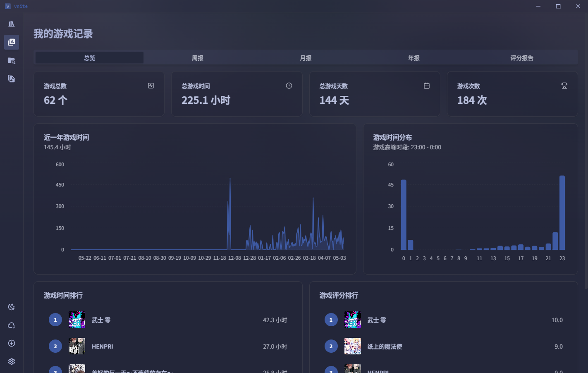588x373 pixels.
Task: Click the add game plus icon
Action: tap(12, 343)
